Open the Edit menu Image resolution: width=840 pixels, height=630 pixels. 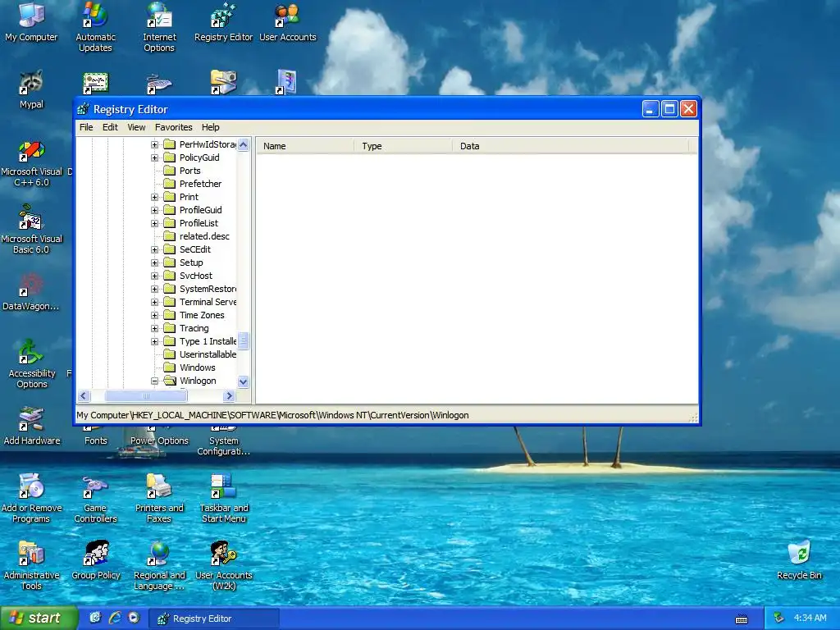pos(110,127)
